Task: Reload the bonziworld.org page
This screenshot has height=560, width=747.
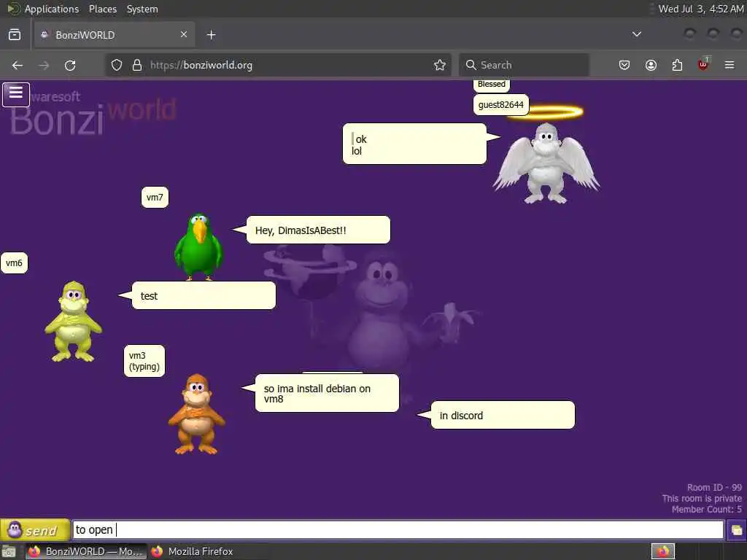Action: 70,65
